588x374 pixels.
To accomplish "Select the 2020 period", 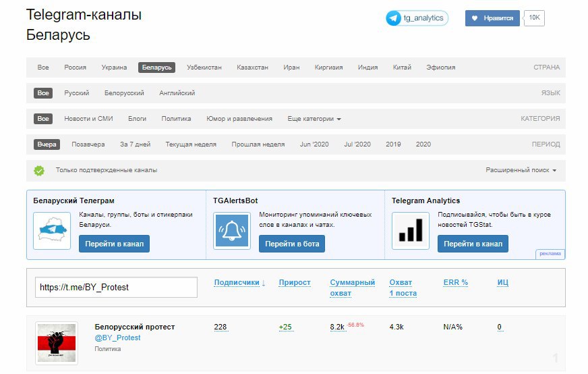I will click(423, 144).
